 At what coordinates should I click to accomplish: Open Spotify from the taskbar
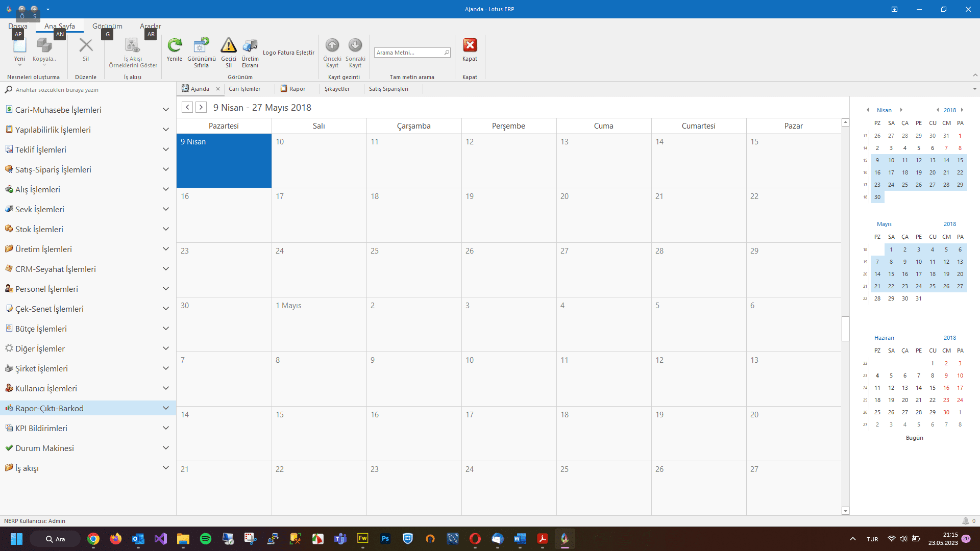coord(206,539)
